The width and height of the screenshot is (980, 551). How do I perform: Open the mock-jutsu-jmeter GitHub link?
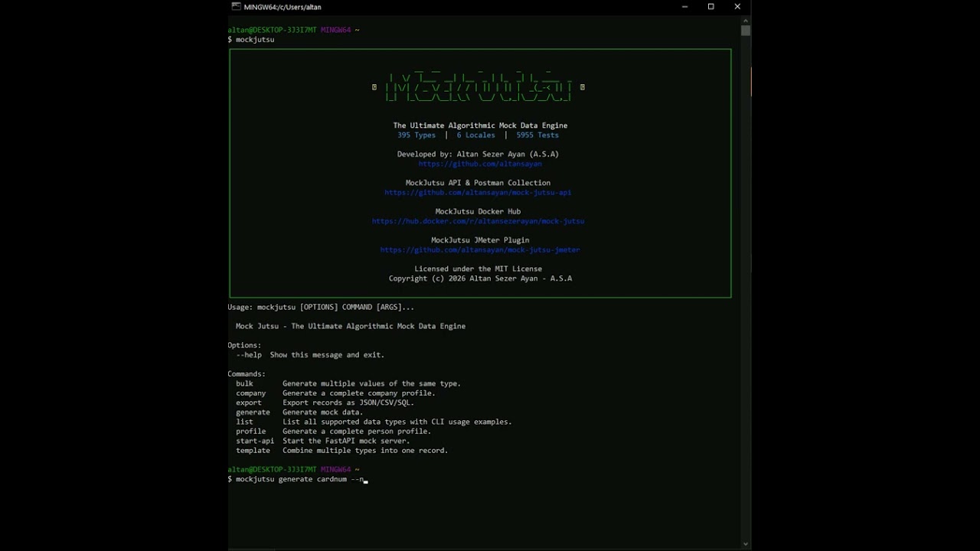click(480, 249)
